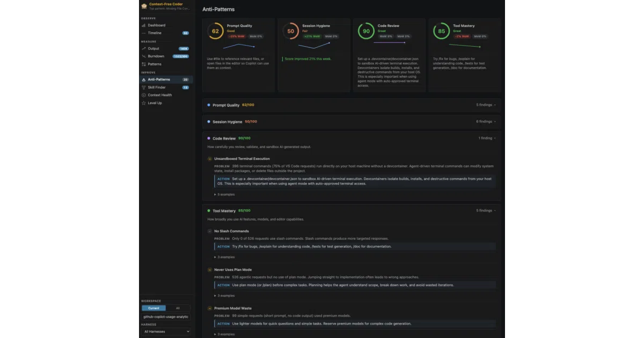Click the +21% WoW badge on Session Hygiene
The image size is (644, 338).
312,36
